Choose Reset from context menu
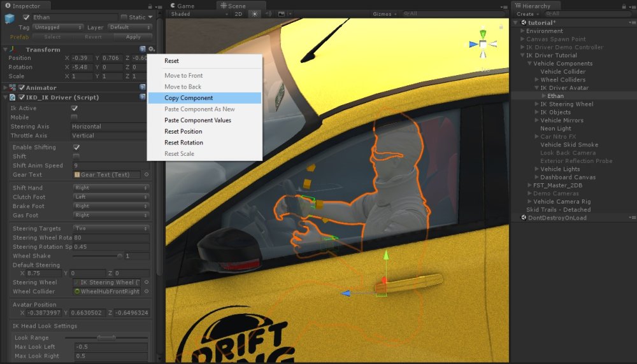637x364 pixels. (204, 61)
